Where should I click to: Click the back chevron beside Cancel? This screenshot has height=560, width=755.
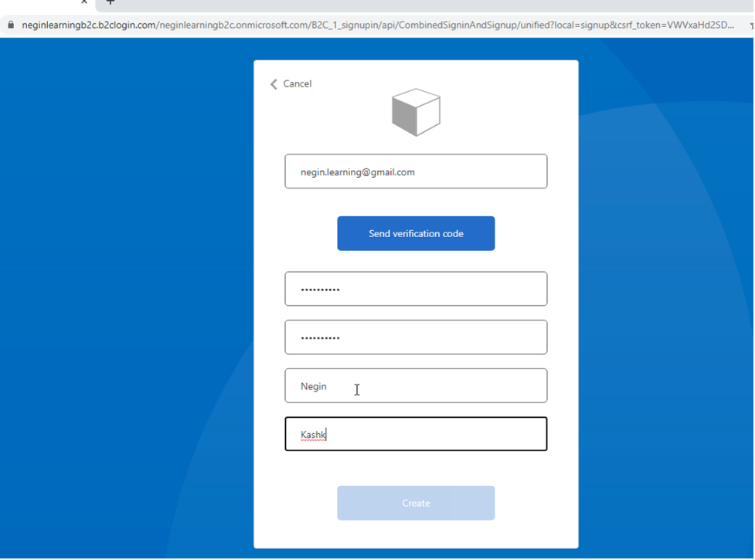[x=274, y=84]
